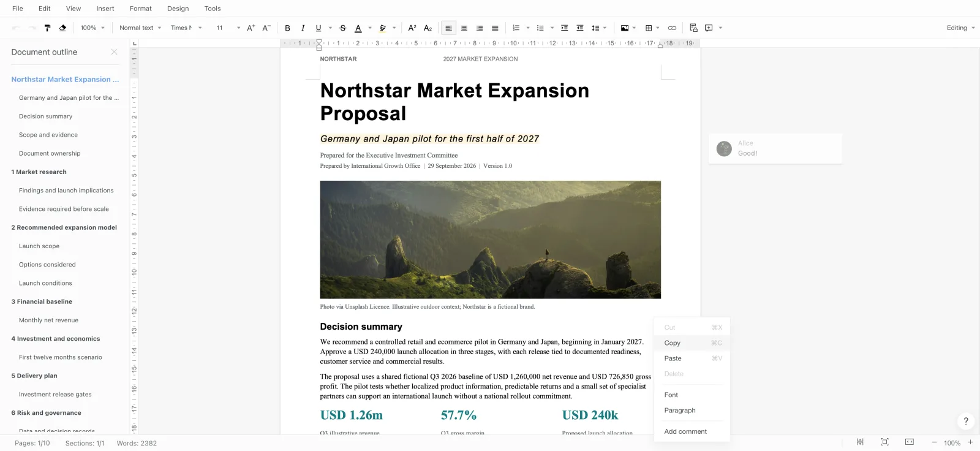Click the paint format brush icon
The image size is (980, 451).
coord(47,28)
